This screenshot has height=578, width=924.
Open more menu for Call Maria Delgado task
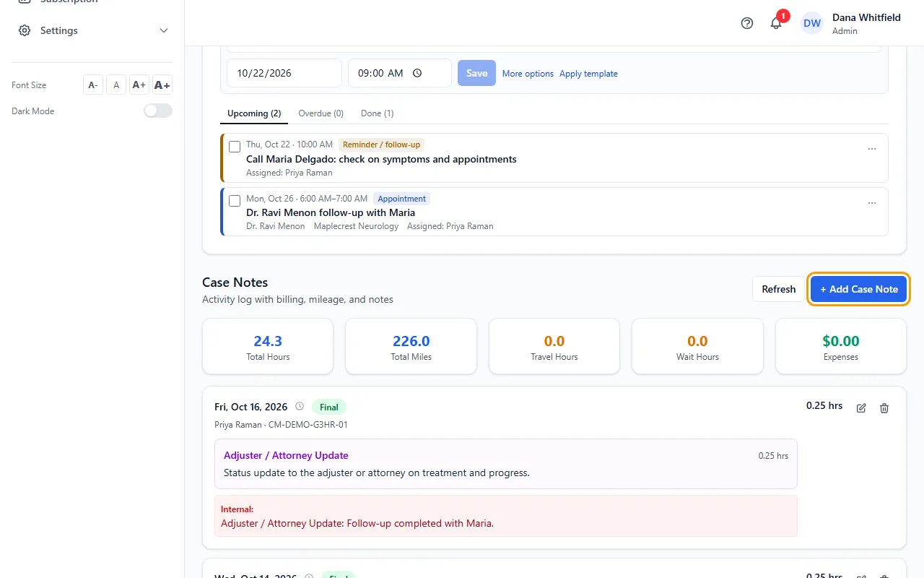[x=872, y=149]
